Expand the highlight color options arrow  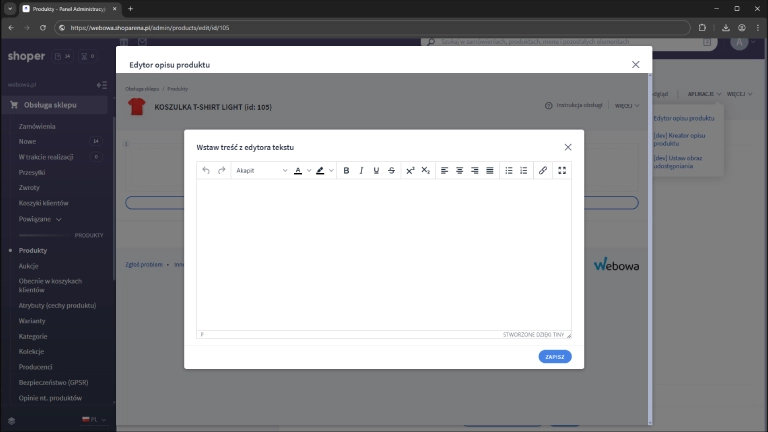(x=332, y=171)
